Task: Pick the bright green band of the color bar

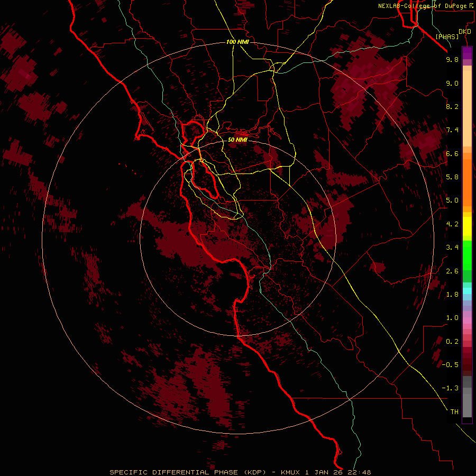Action: pos(467,256)
